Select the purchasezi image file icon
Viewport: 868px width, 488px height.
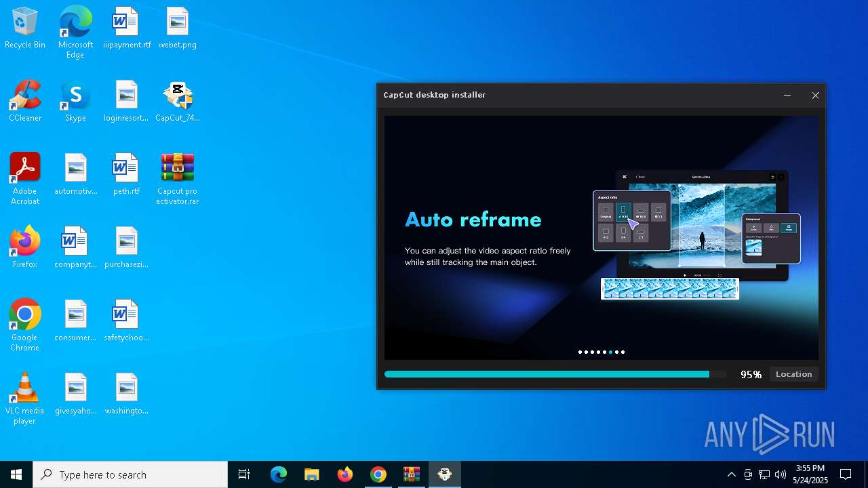[127, 248]
